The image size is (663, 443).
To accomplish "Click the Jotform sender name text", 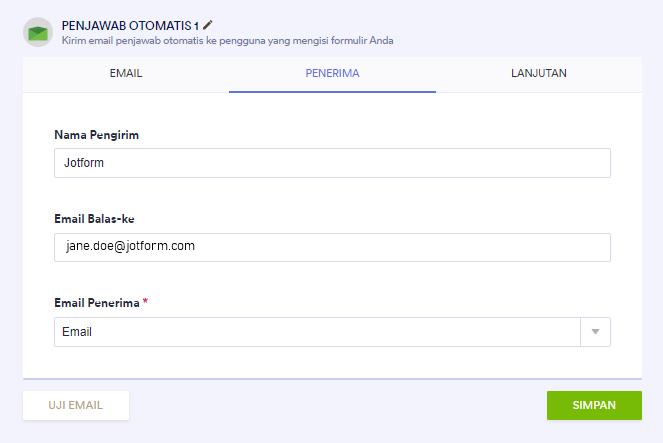I will tap(84, 163).
